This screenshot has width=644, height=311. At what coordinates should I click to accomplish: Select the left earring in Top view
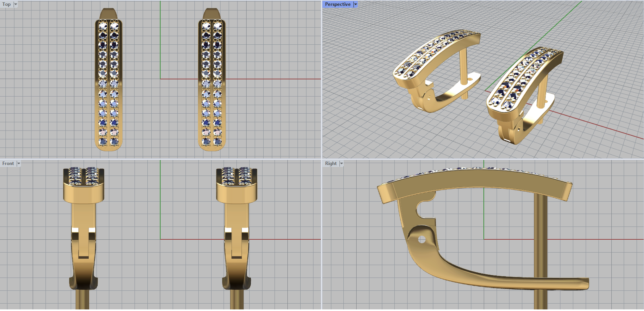109,81
